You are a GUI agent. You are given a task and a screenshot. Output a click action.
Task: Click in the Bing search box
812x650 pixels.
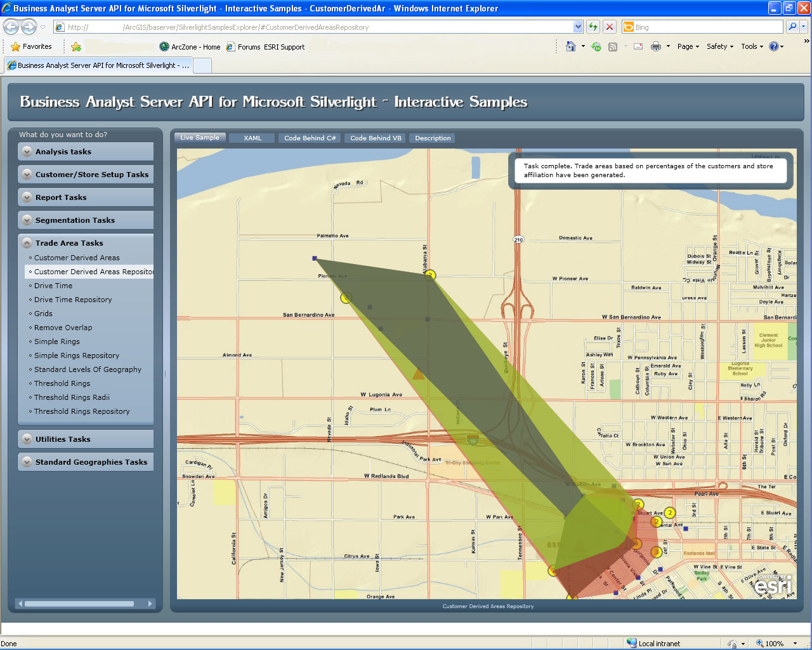(703, 27)
